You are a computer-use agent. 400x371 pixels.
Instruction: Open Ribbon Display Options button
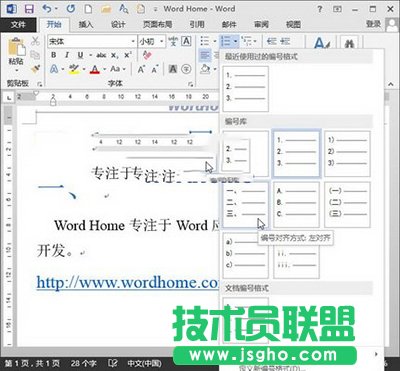[338, 9]
